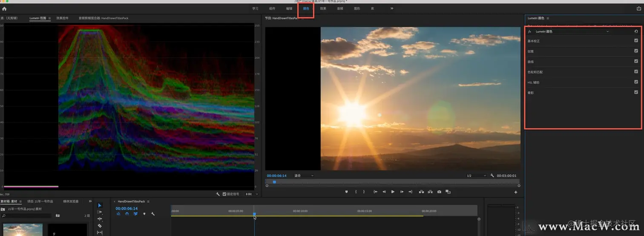Screen dimensions: 644x236
Task: Toggle the 固定信号 checkbox
Action: click(x=224, y=194)
